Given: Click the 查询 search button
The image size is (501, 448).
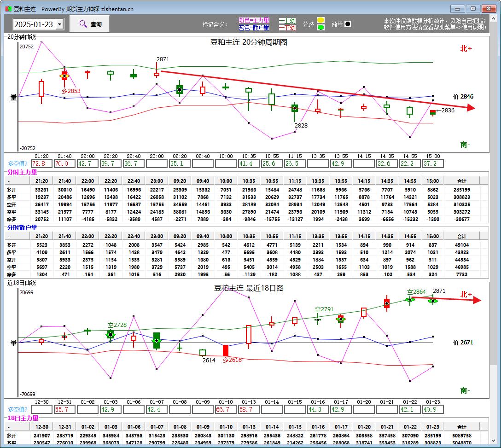Looking at the screenshot, I should 89,24.
